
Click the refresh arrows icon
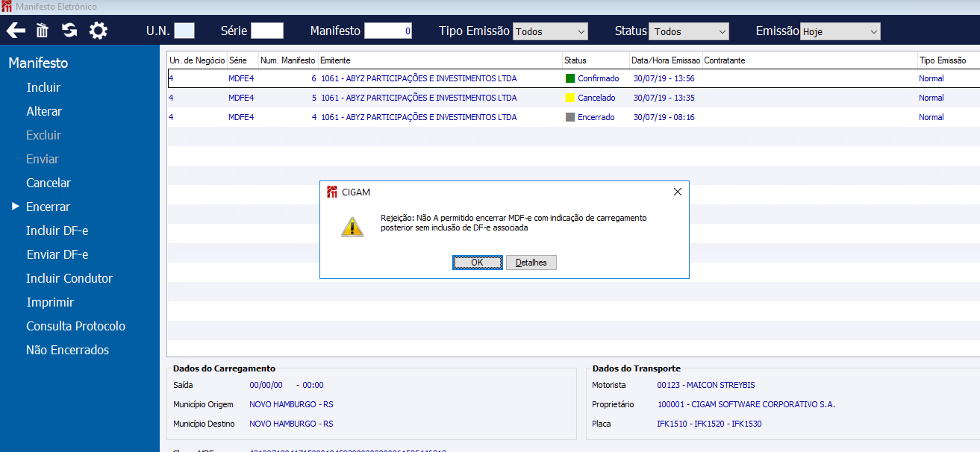pyautogui.click(x=69, y=31)
